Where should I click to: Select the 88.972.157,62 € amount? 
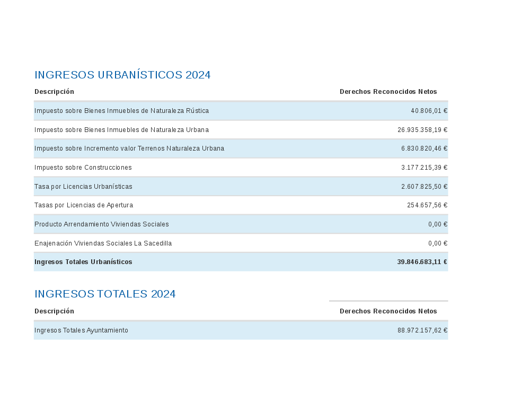pyautogui.click(x=422, y=330)
